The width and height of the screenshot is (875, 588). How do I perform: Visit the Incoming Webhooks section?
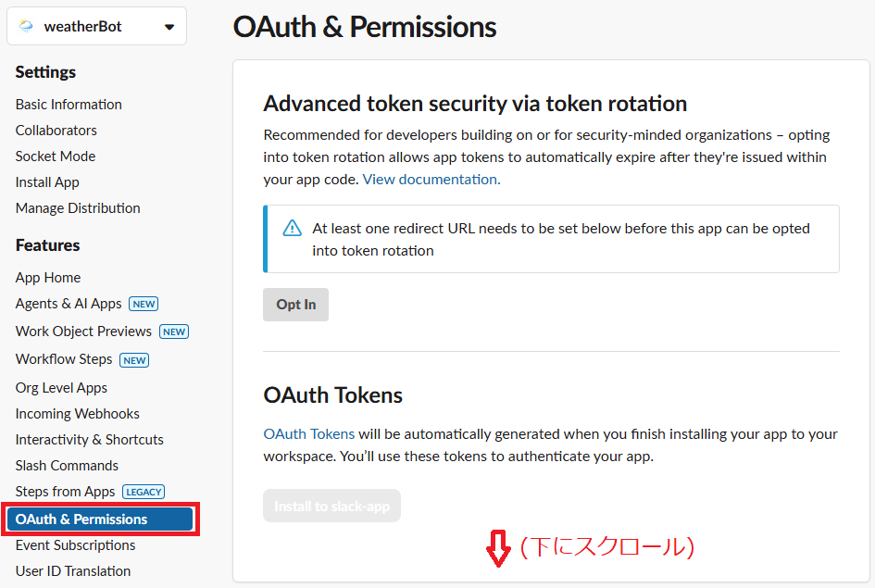tap(77, 413)
